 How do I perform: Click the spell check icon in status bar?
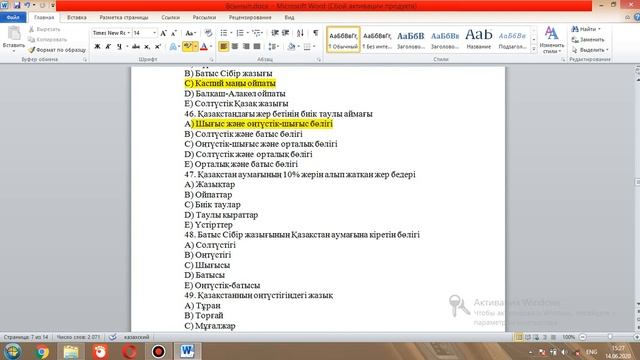(113, 337)
